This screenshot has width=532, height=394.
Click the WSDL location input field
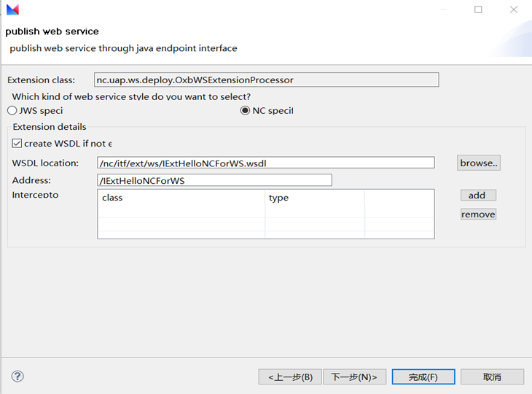(266, 163)
